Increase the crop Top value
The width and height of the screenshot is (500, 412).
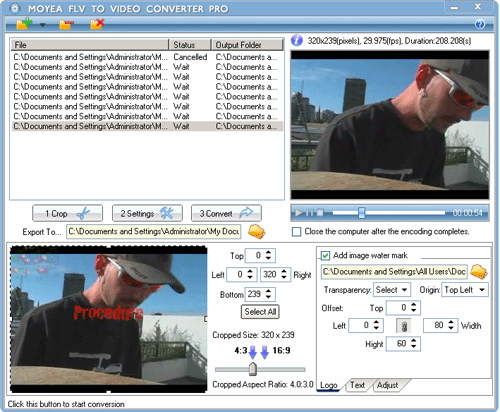268,253
